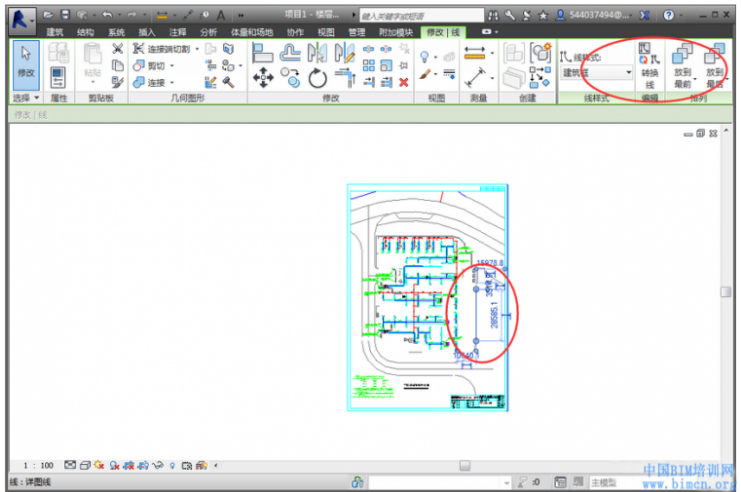Image resolution: width=741 pixels, height=492 pixels.
Task: Select the Offset tool icon
Action: [290, 52]
